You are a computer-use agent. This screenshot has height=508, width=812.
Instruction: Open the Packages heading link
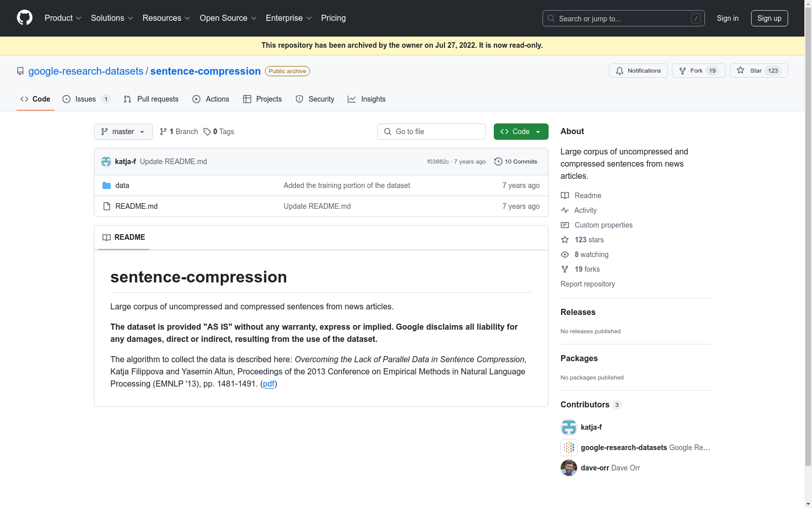[x=579, y=358]
